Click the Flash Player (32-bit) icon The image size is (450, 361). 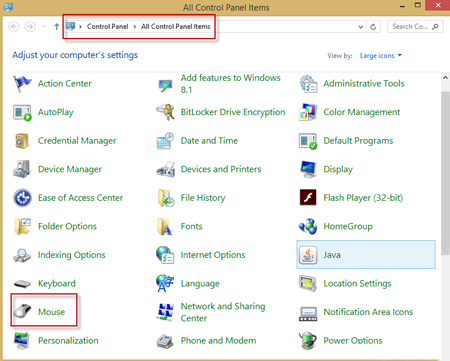pos(308,197)
